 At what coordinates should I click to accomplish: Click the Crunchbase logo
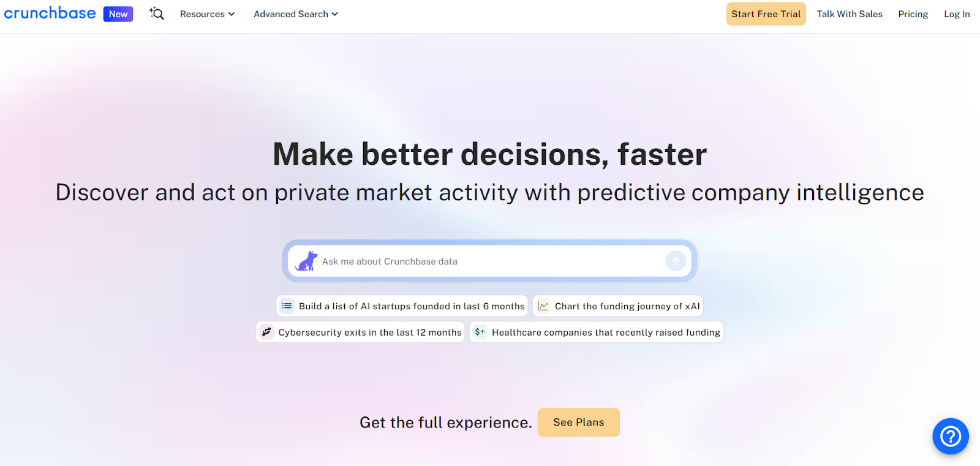click(50, 13)
